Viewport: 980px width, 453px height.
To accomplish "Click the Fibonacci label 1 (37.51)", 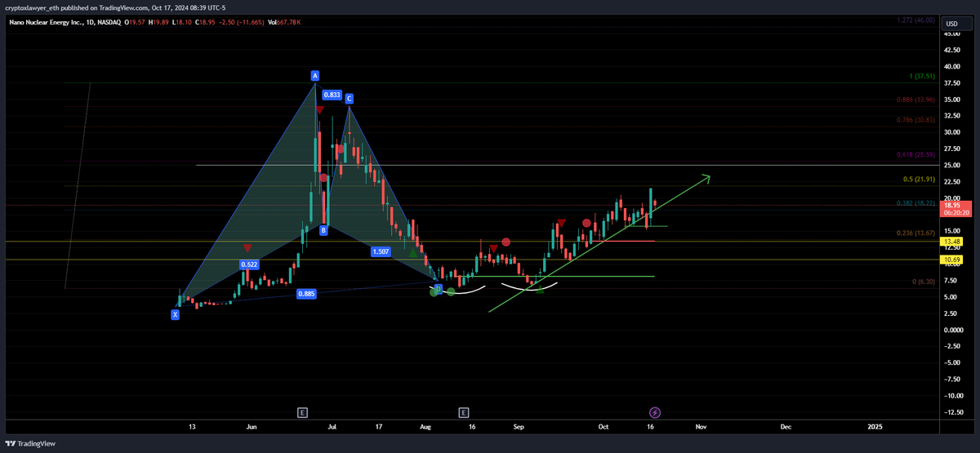I will pos(922,78).
